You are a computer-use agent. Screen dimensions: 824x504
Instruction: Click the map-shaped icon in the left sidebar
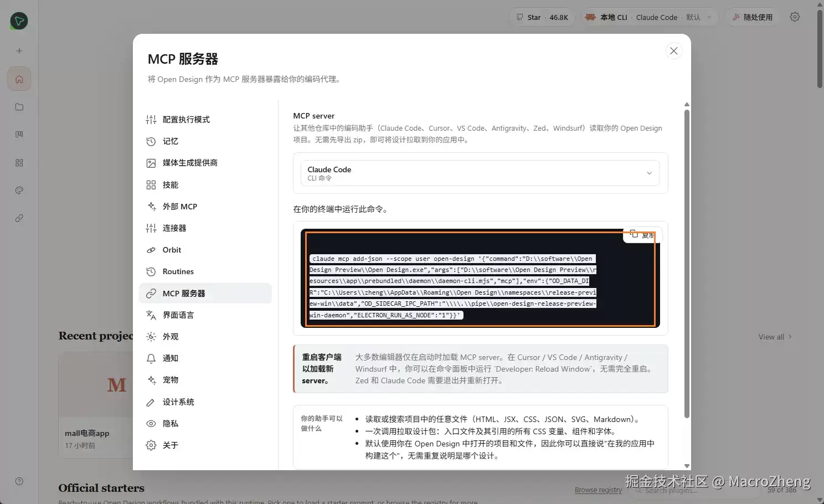(x=19, y=135)
